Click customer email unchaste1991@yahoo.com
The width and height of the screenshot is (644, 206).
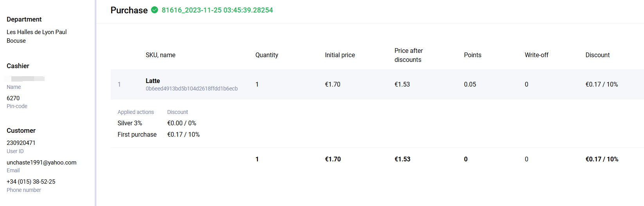tap(41, 163)
